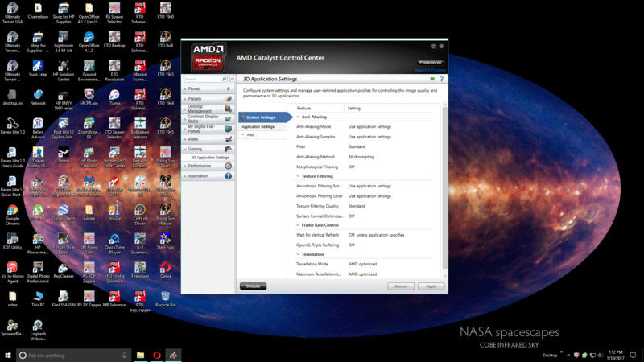
Task: Click the Discard button
Action: [x=401, y=286]
